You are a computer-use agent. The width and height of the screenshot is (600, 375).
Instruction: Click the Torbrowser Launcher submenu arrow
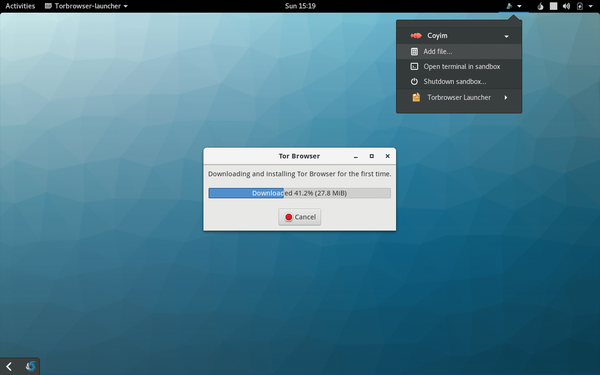click(506, 97)
